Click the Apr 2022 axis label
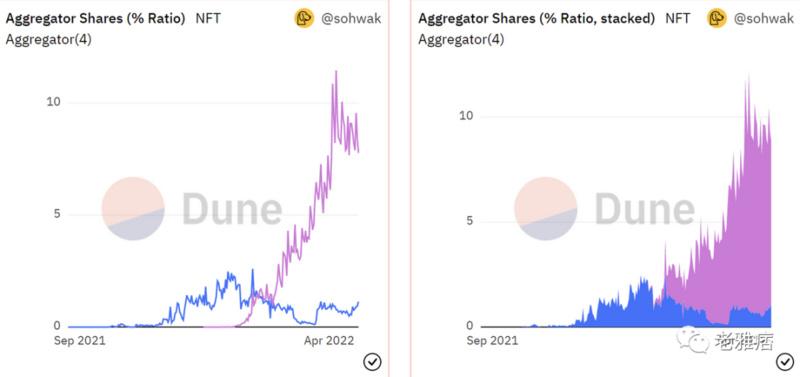The height and width of the screenshot is (377, 800). click(x=329, y=341)
